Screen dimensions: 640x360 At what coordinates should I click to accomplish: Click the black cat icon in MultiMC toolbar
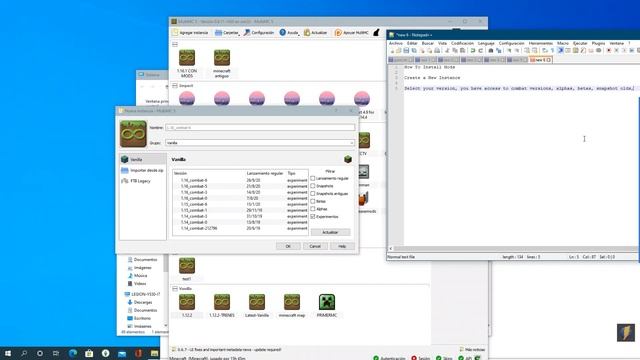(x=376, y=33)
